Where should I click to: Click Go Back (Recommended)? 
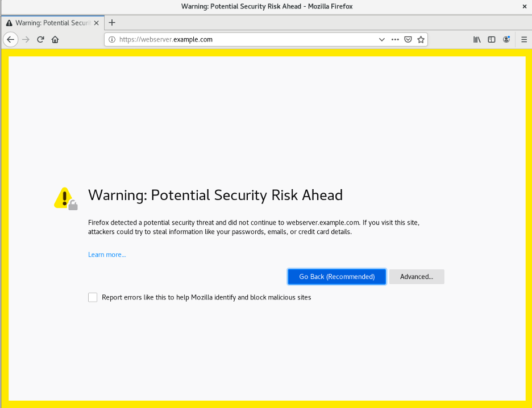(x=336, y=276)
